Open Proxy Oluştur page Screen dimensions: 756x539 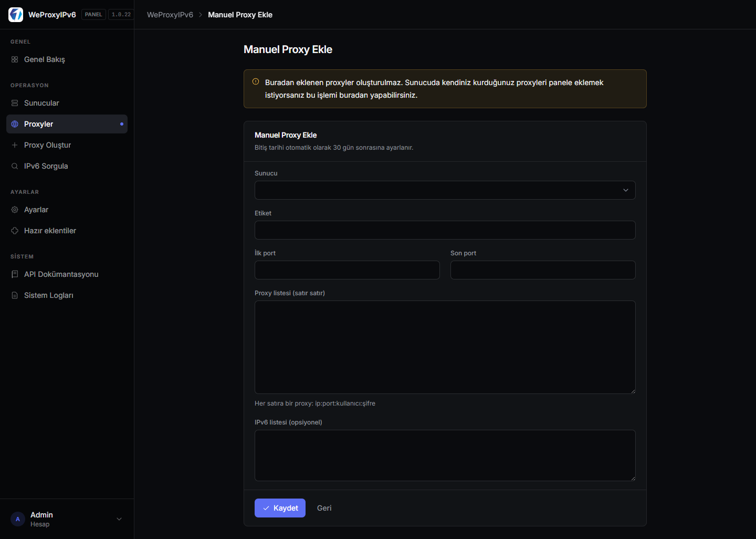[x=67, y=145]
